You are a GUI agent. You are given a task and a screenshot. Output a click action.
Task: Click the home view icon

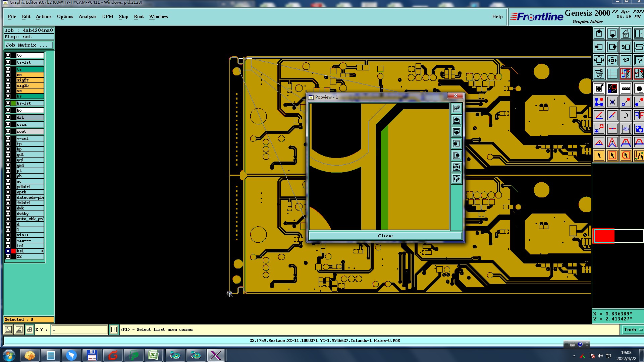[x=626, y=34]
